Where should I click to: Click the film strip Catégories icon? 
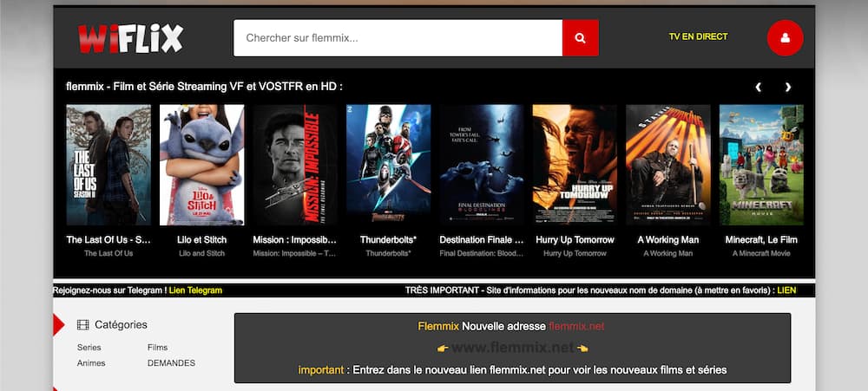tap(83, 324)
